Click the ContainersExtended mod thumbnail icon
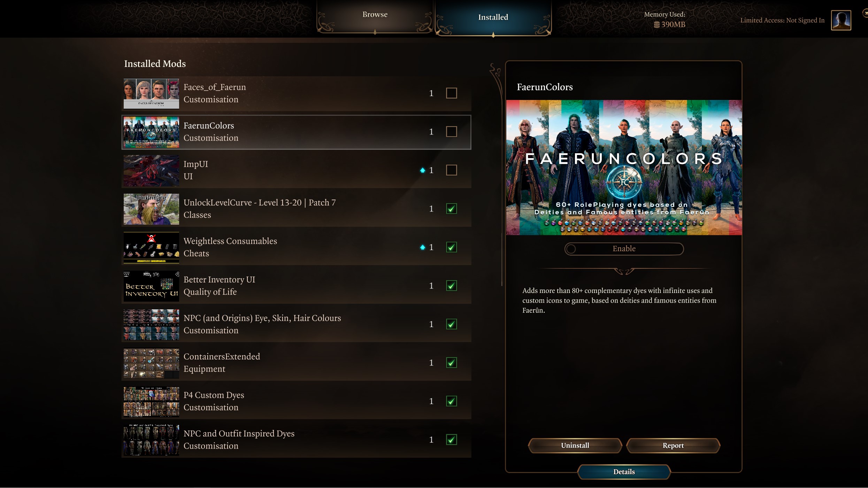 click(x=151, y=362)
